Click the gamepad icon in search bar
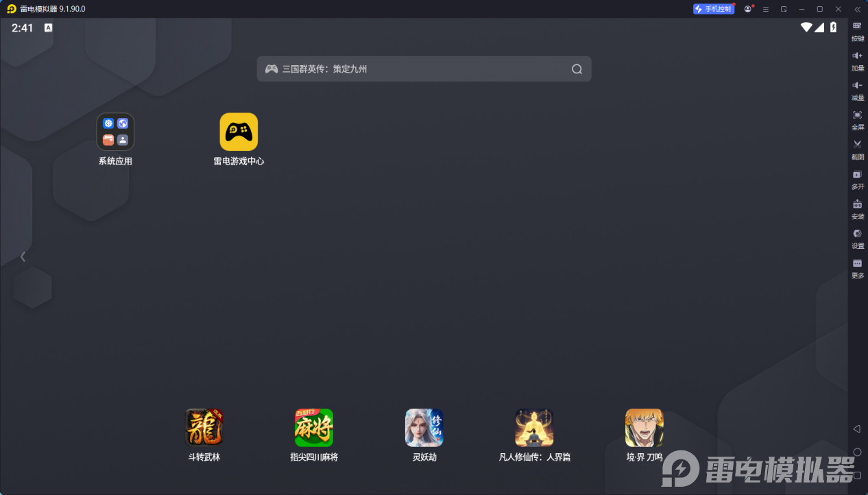868x495 pixels. 272,69
